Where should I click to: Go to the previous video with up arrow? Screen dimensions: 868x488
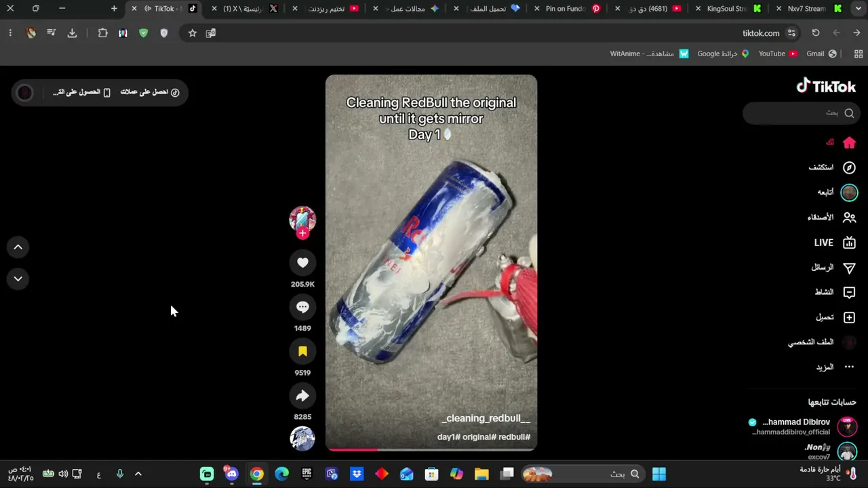(18, 247)
